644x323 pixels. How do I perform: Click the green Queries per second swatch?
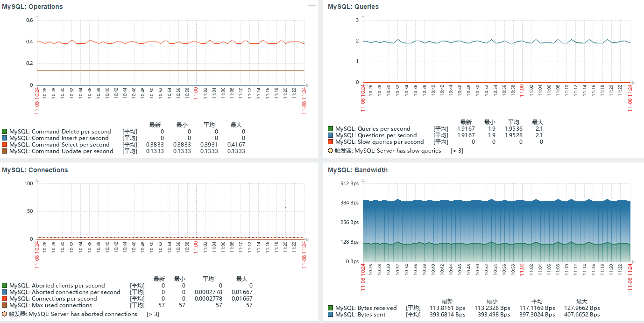(331, 129)
